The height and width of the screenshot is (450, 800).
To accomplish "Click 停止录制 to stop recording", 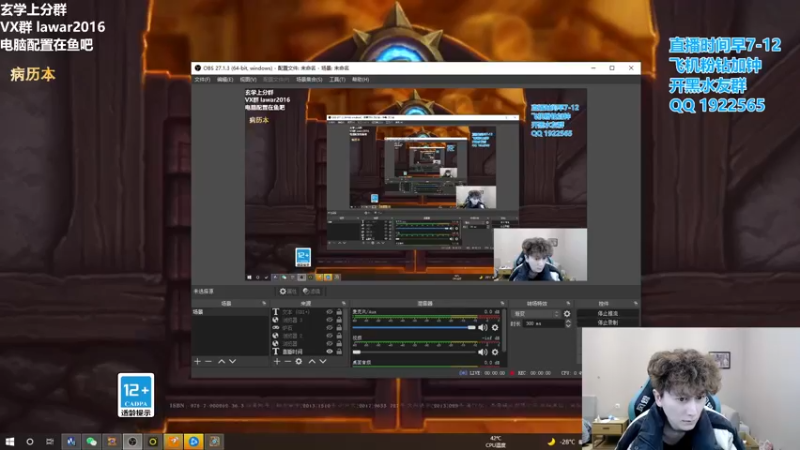I will tap(607, 322).
